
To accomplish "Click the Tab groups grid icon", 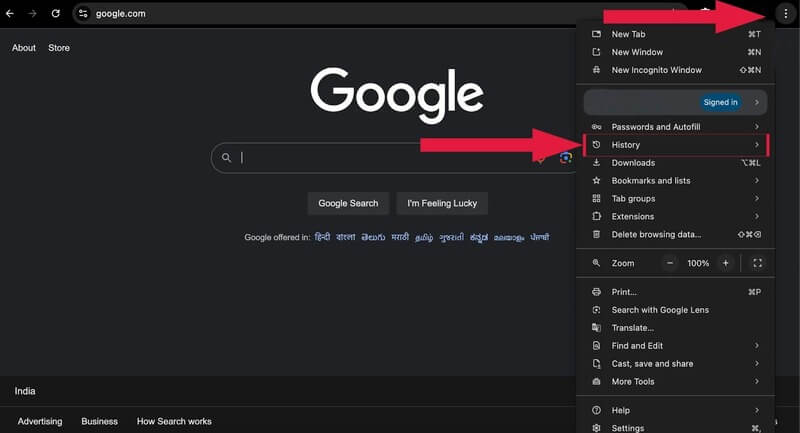I will coord(596,198).
